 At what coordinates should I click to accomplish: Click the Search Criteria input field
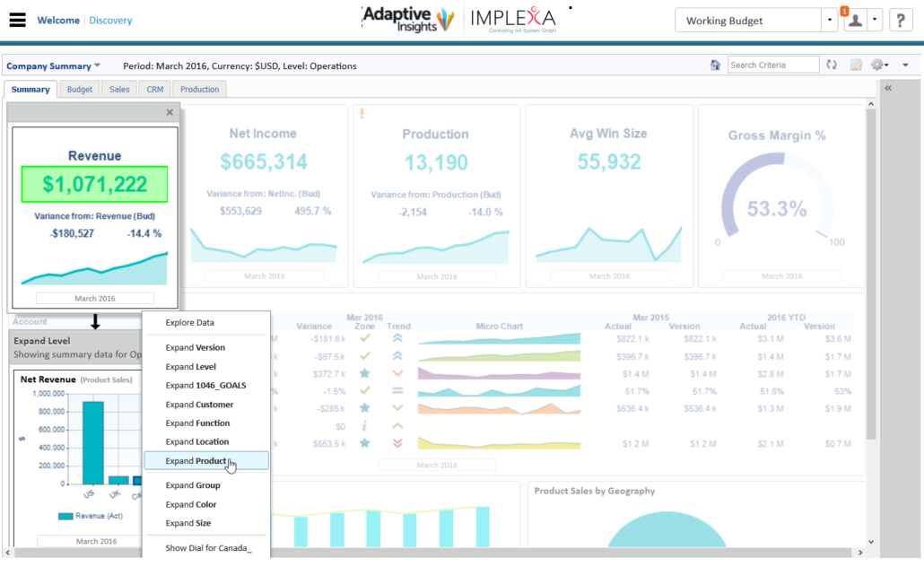click(x=772, y=65)
